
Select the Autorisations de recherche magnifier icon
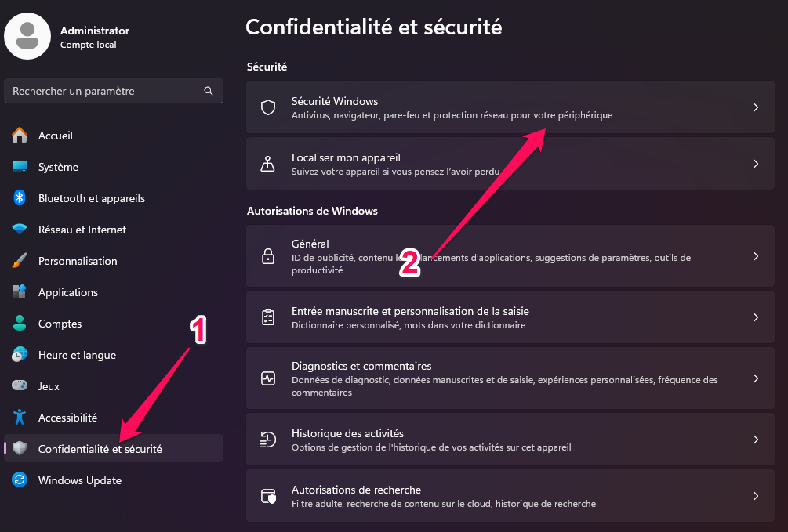pyautogui.click(x=268, y=496)
